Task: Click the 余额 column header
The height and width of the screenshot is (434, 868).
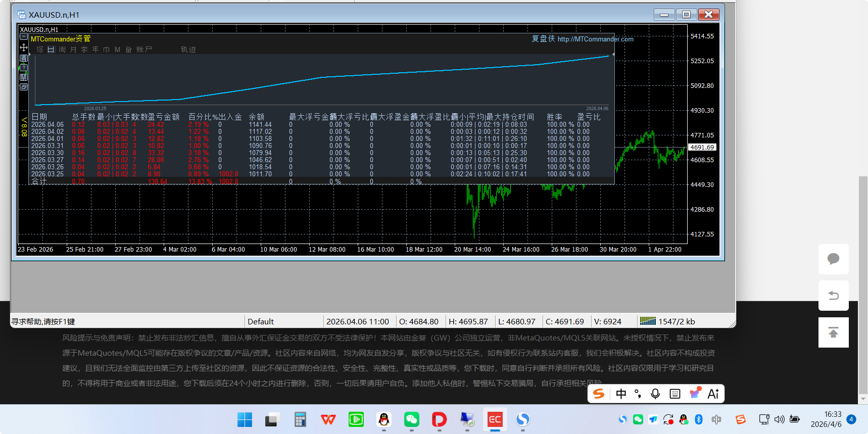Action: (x=257, y=117)
